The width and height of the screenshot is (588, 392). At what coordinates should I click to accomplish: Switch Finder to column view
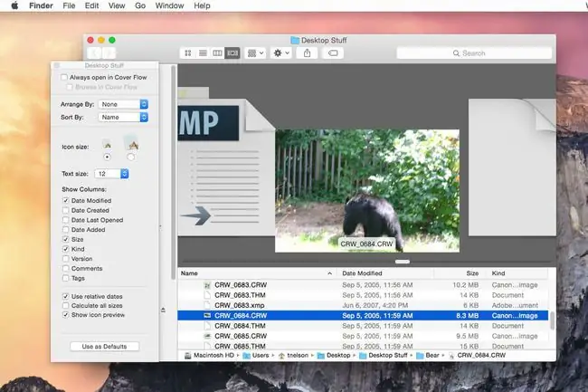(x=217, y=53)
